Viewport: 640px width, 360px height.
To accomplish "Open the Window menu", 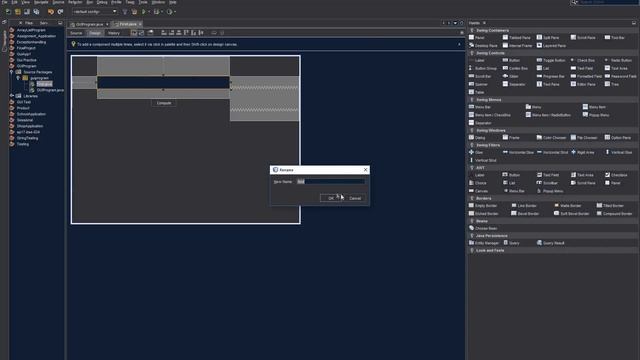I will pos(158,2).
